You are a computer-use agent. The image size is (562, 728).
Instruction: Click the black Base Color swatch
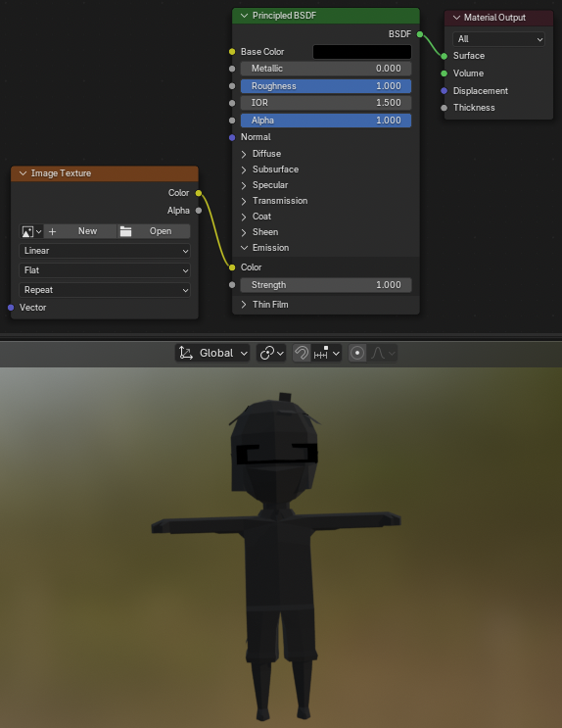(362, 52)
